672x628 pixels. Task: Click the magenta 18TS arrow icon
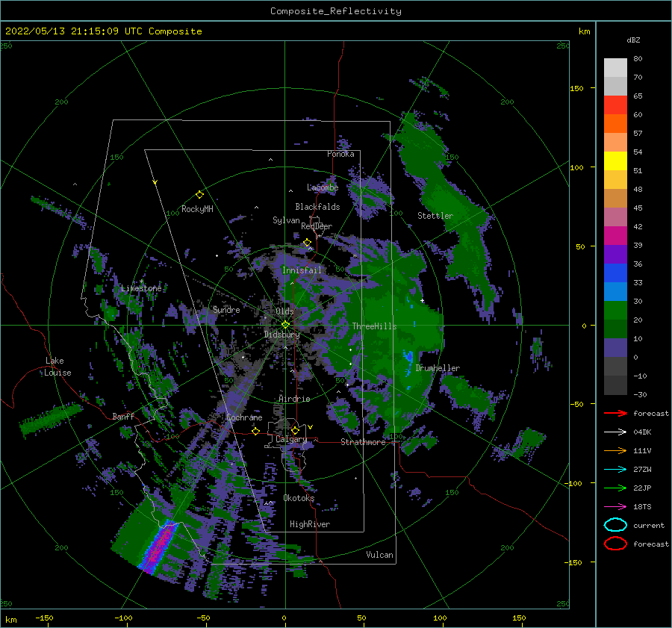tap(615, 507)
